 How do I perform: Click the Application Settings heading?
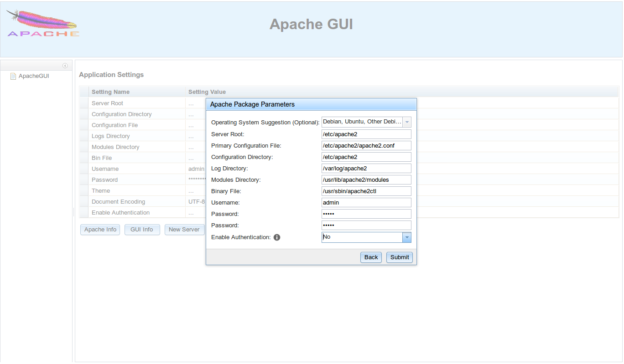click(111, 75)
